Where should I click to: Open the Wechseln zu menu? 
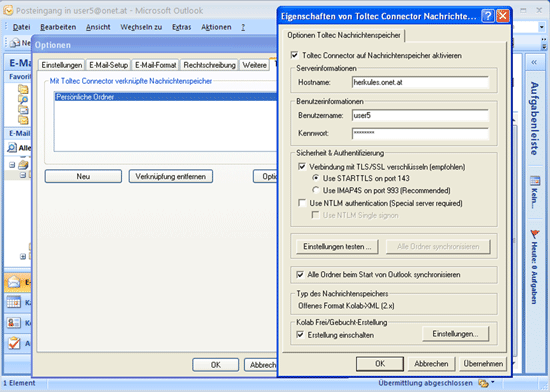[x=141, y=27]
